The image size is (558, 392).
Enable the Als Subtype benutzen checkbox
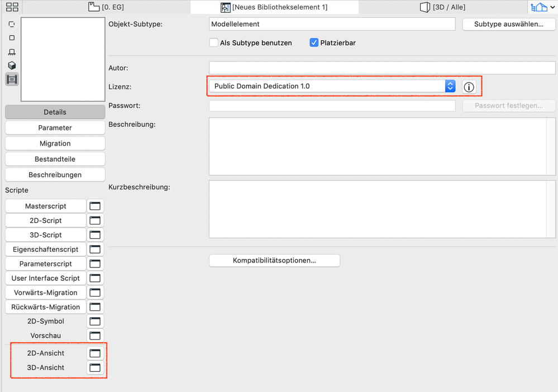[x=214, y=42]
